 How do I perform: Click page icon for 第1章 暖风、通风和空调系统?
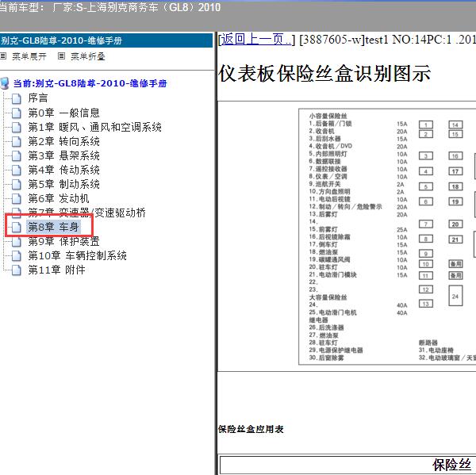(17, 127)
